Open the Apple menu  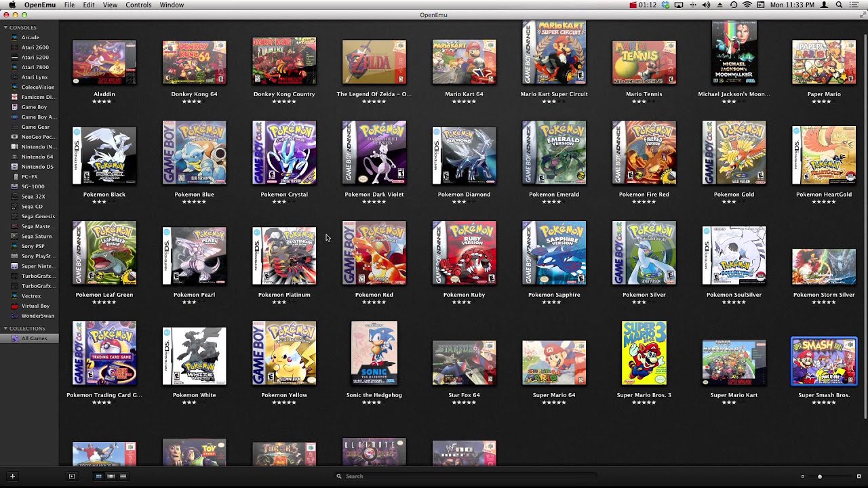[x=12, y=5]
